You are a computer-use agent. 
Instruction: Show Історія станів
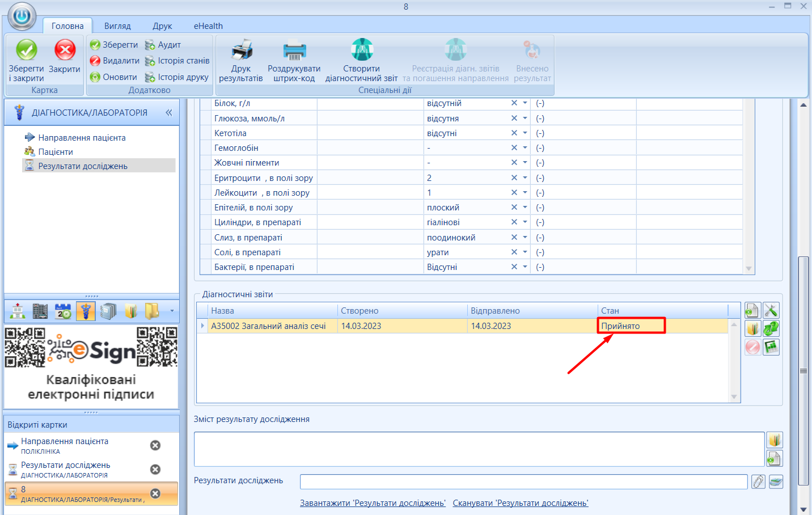point(177,61)
